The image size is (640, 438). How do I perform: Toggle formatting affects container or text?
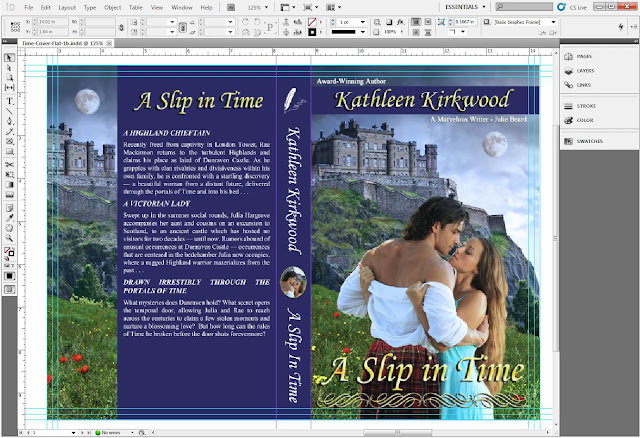(x=7, y=266)
